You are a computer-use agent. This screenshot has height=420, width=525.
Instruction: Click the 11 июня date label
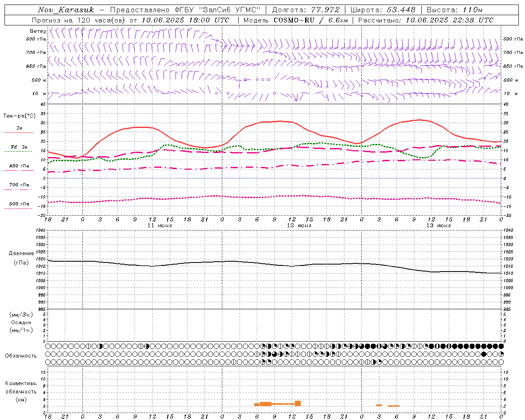pos(160,226)
